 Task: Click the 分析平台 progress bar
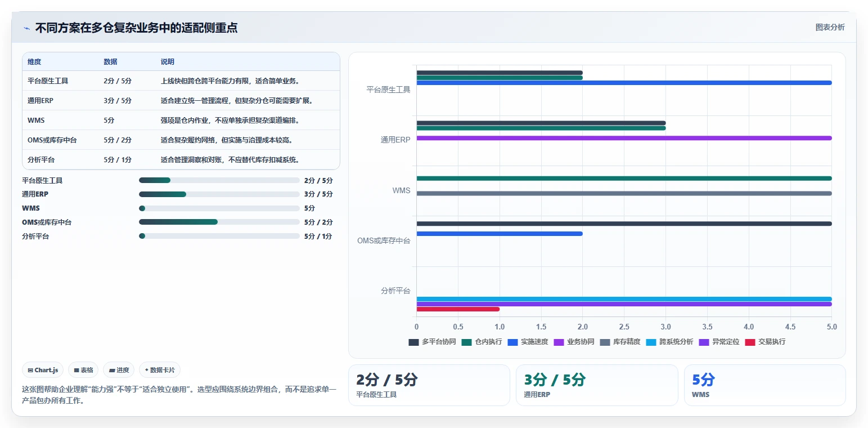tap(219, 236)
